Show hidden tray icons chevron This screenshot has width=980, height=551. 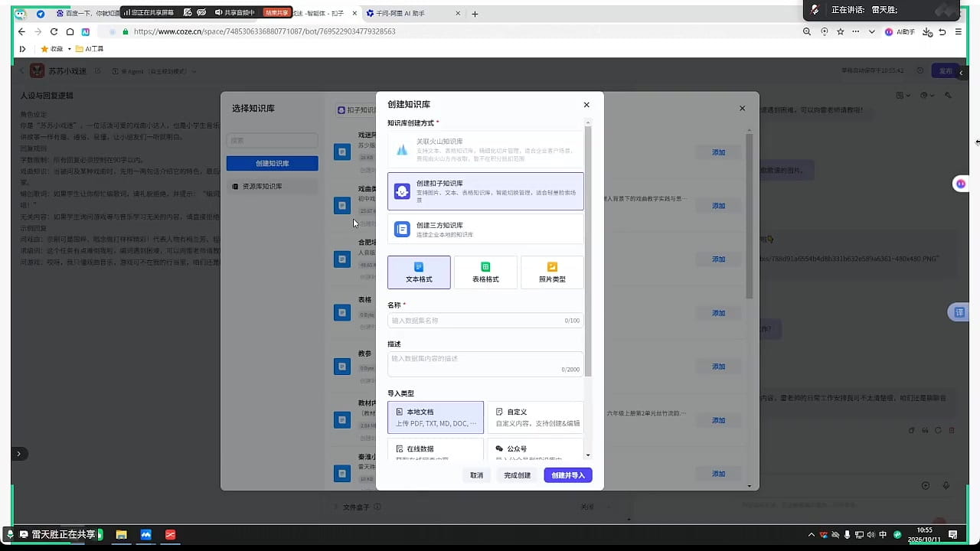[812, 534]
